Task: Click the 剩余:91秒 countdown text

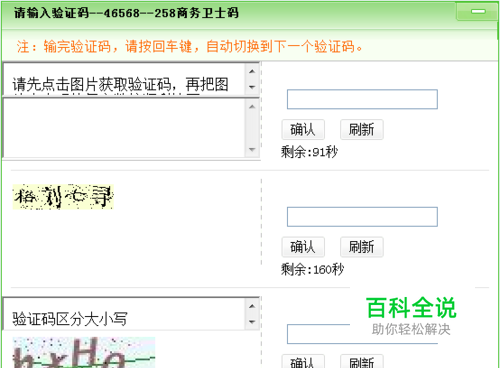Action: pyautogui.click(x=309, y=152)
